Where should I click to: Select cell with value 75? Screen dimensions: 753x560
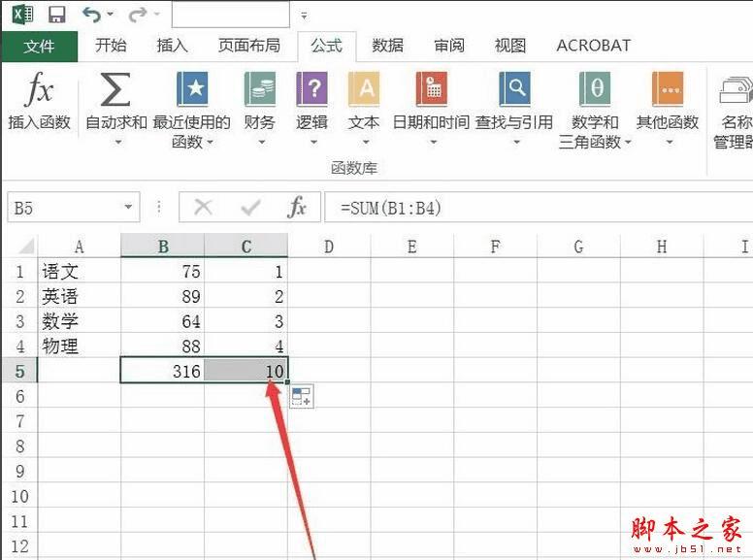click(x=163, y=272)
